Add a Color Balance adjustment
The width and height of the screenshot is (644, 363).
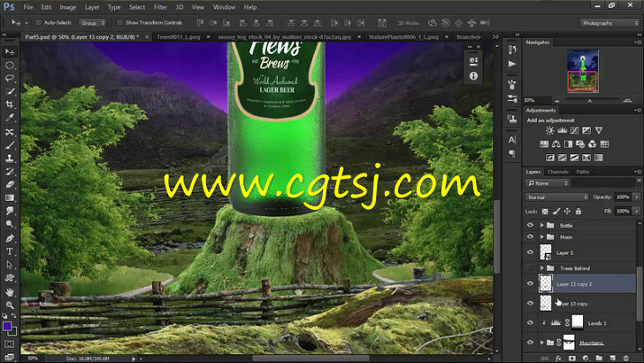click(x=556, y=144)
